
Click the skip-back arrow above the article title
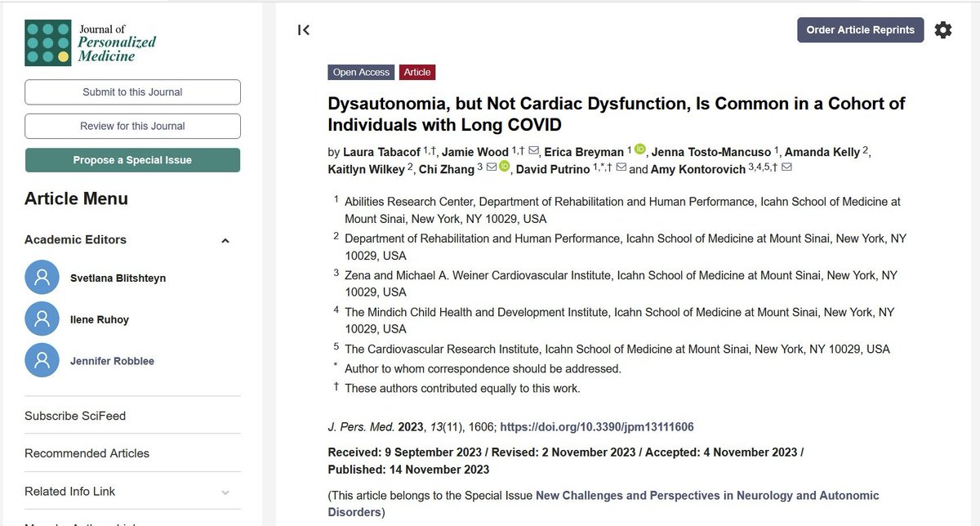coord(303,29)
